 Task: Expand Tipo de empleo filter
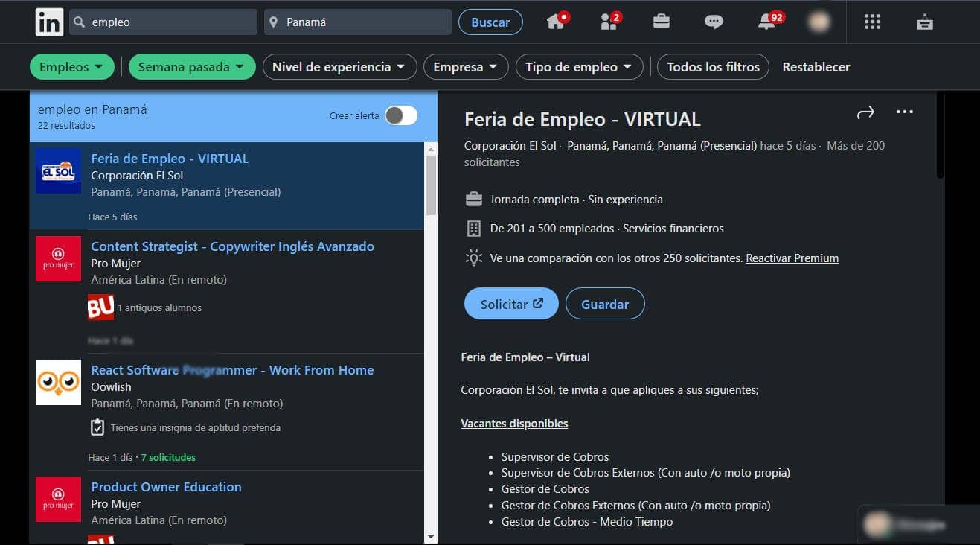tap(580, 67)
